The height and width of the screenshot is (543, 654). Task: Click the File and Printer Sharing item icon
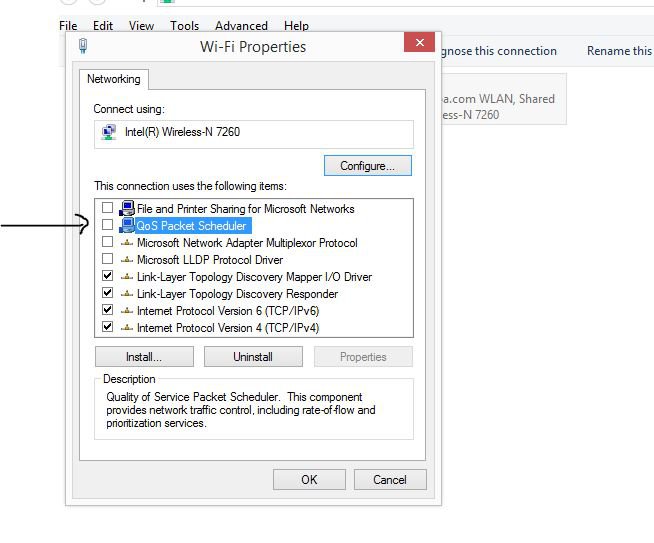[127, 208]
